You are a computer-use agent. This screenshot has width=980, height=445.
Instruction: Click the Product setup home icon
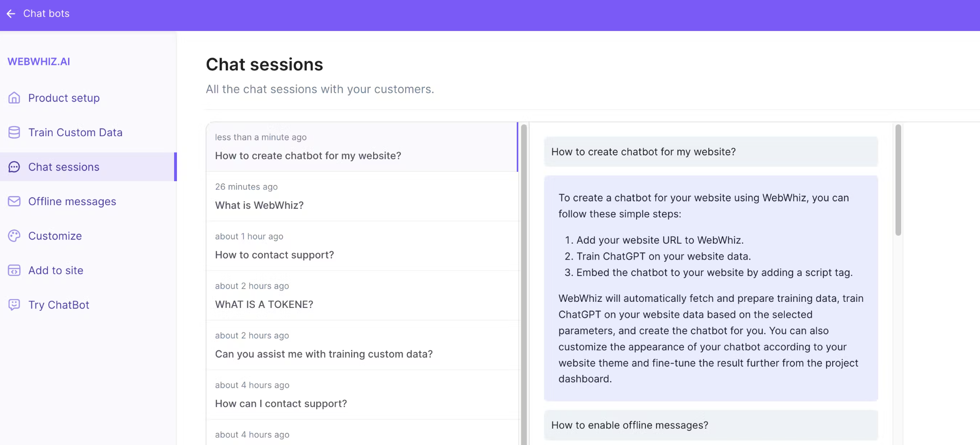pyautogui.click(x=15, y=98)
